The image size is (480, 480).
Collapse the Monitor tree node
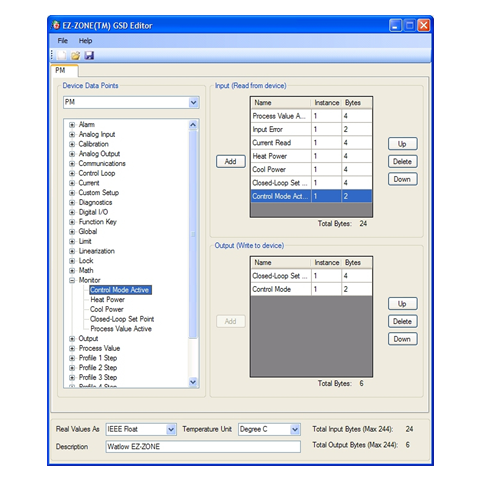(x=72, y=280)
